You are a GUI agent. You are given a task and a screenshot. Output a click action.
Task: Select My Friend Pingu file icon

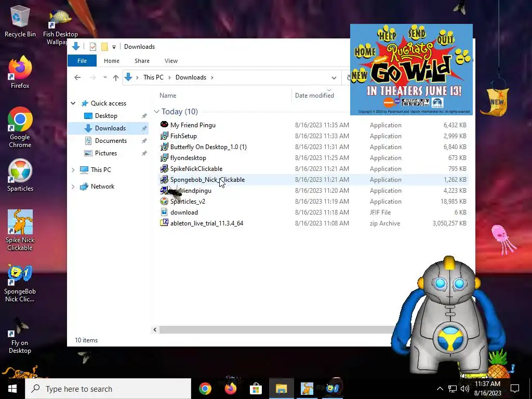pos(164,125)
